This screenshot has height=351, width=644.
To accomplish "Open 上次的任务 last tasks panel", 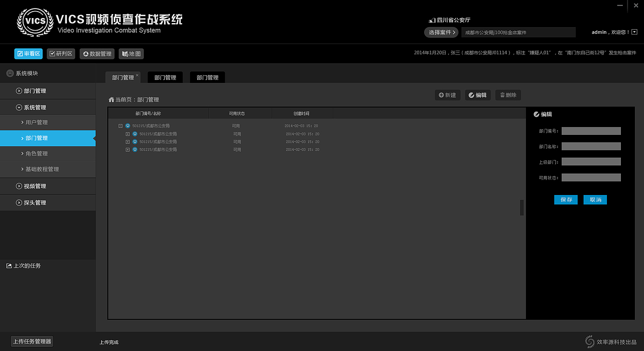I will click(24, 266).
